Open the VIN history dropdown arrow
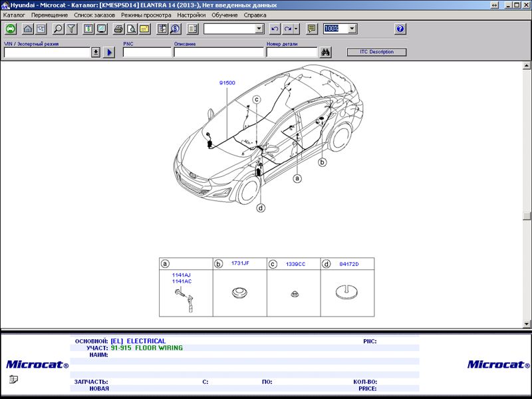532x399 pixels. (96, 53)
